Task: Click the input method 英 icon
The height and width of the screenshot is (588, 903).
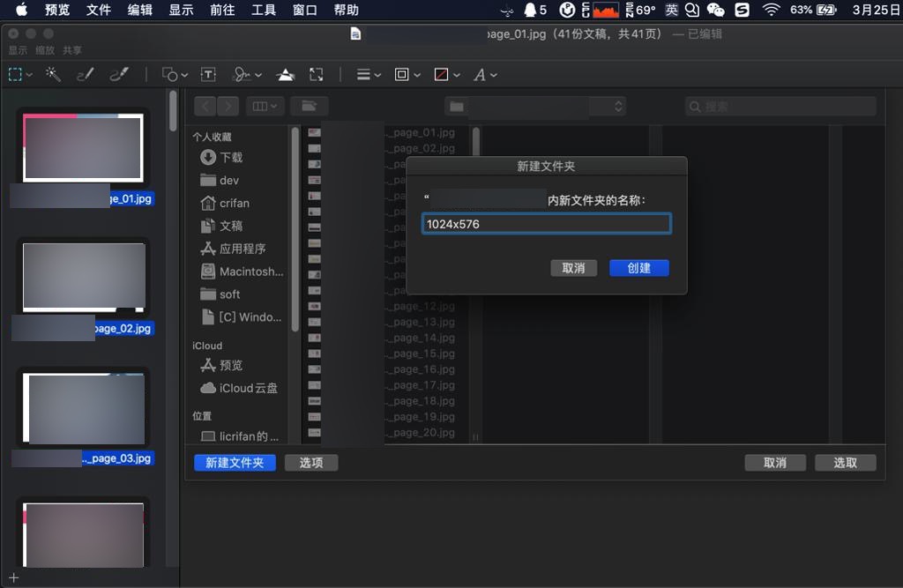Action: [671, 10]
